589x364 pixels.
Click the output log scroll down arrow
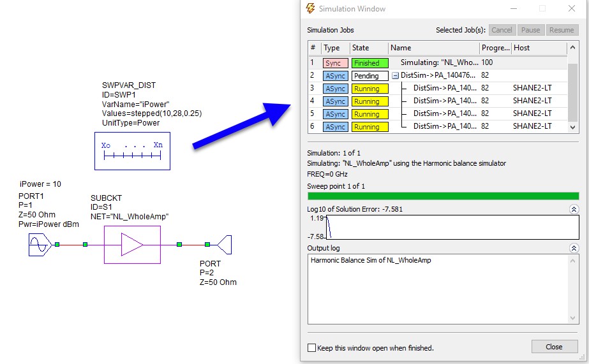coord(572,318)
